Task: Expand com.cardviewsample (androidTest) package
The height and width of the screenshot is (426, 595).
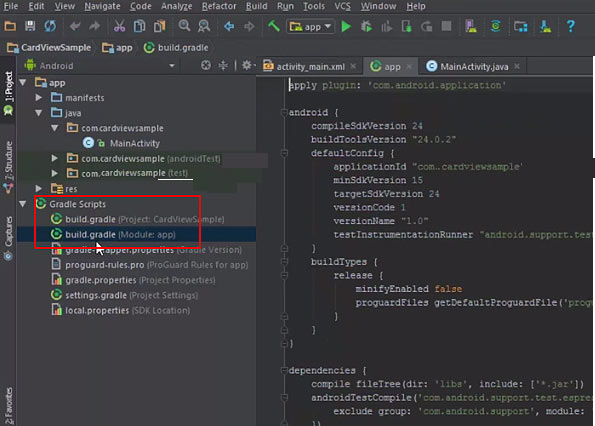Action: point(55,158)
